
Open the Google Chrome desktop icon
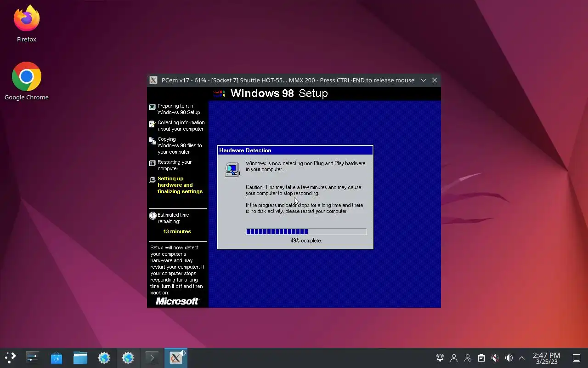[27, 81]
